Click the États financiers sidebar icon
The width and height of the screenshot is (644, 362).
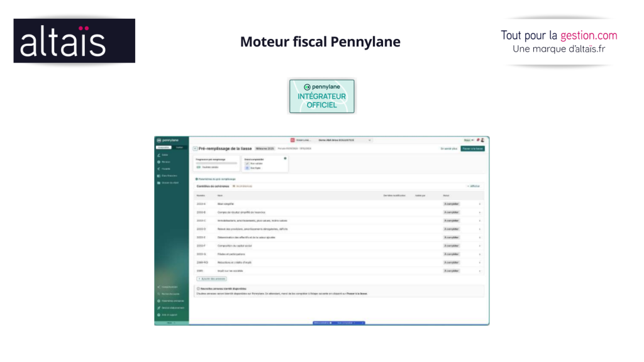[158, 176]
